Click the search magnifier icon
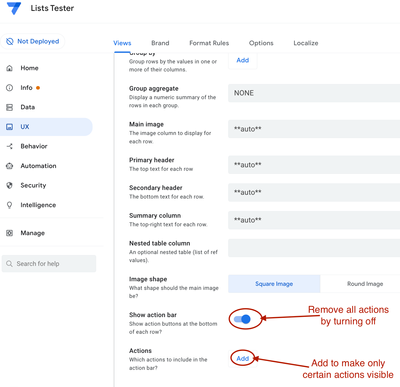 9,264
